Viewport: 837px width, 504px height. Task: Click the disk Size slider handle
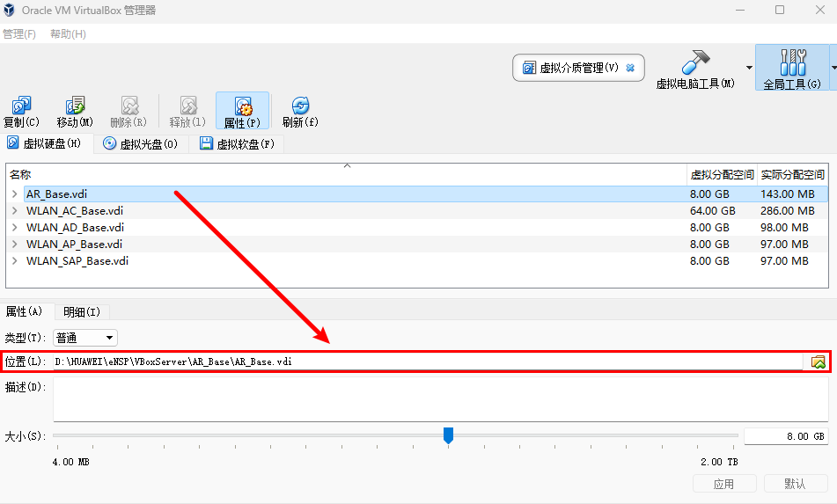click(448, 435)
